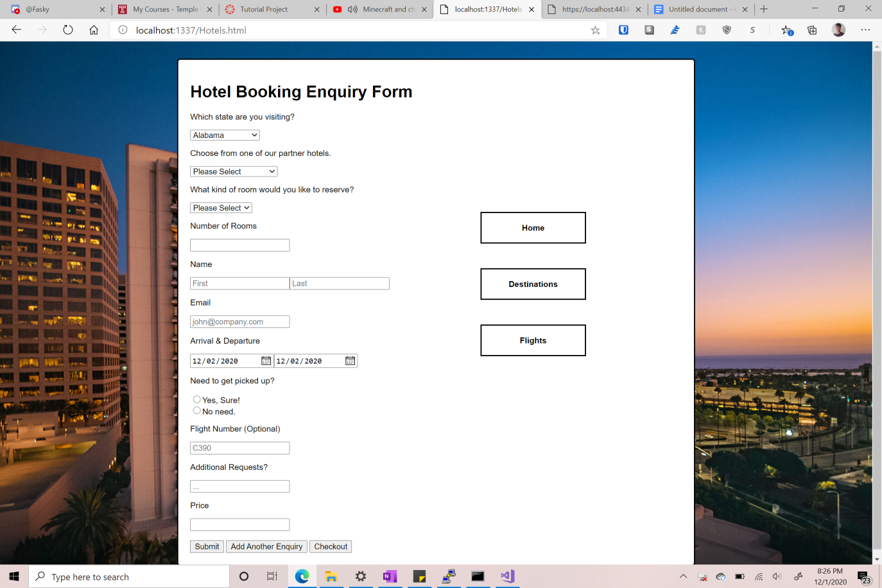Select the "No need." pickup option
The width and height of the screenshot is (882, 588).
(x=197, y=410)
